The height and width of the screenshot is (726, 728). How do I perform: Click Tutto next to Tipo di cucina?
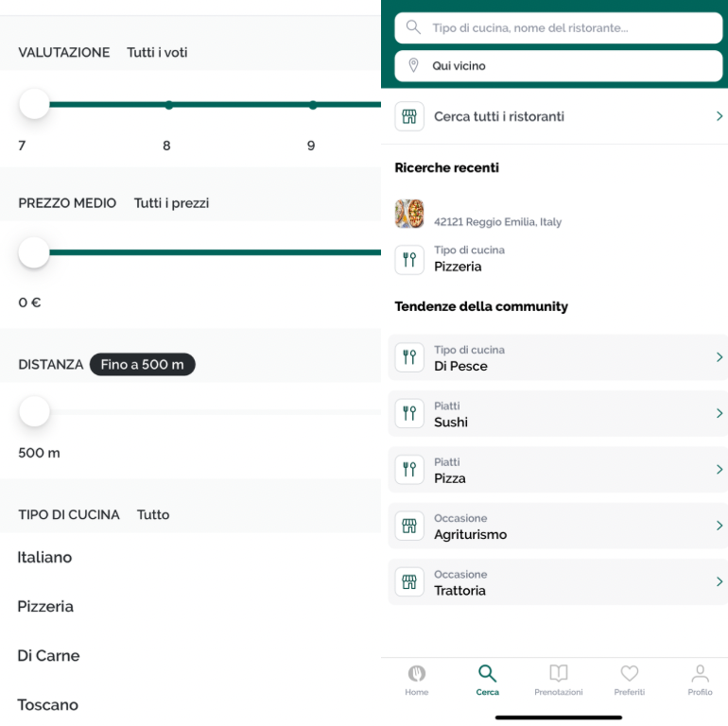tap(153, 514)
